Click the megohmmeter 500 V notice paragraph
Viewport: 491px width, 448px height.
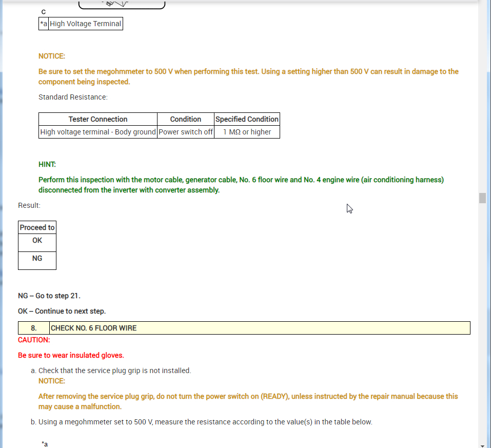[248, 77]
